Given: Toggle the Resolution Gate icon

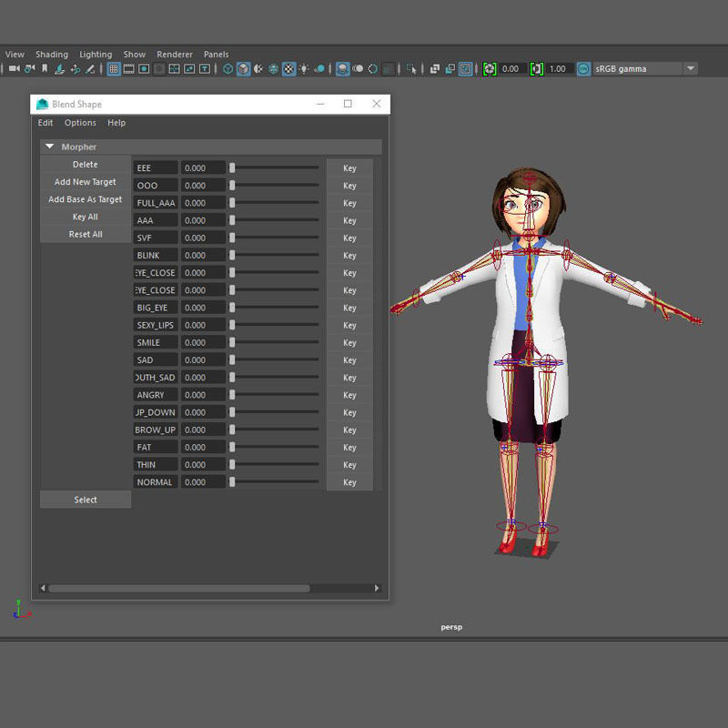Looking at the screenshot, I should 144,69.
